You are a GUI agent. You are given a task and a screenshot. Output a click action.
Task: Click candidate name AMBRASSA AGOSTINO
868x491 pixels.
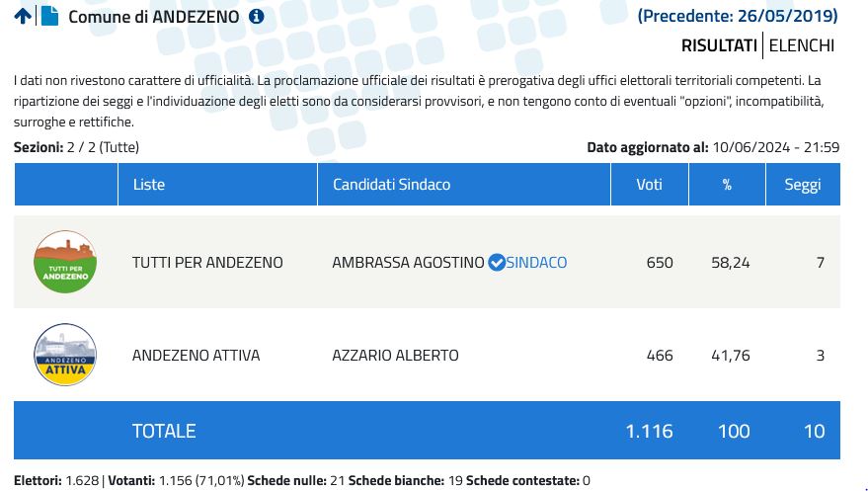coord(408,263)
